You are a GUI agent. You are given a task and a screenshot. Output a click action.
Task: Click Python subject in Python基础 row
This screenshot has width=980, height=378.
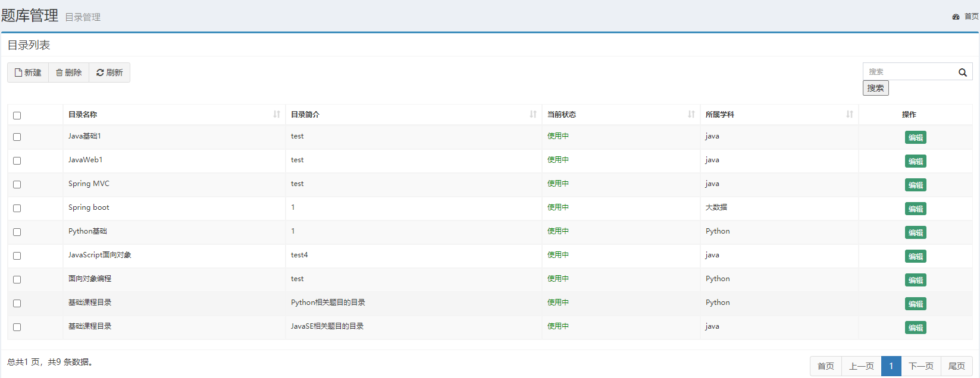coord(718,231)
